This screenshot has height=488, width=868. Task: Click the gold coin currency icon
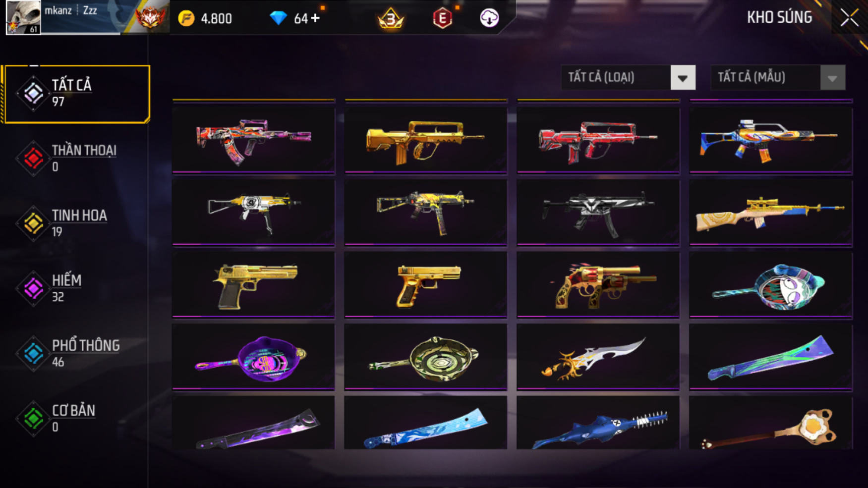(x=186, y=18)
